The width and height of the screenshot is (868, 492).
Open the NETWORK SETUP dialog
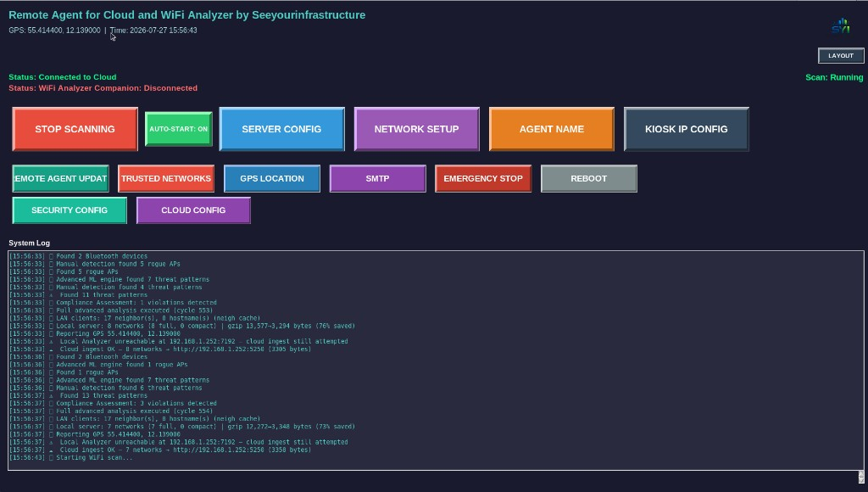click(x=416, y=129)
